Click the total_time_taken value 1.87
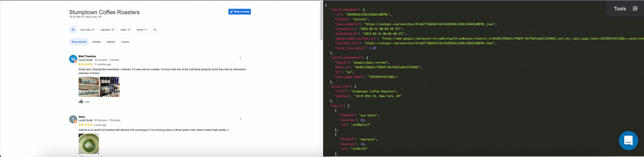The image size is (644, 157). click(x=373, y=48)
